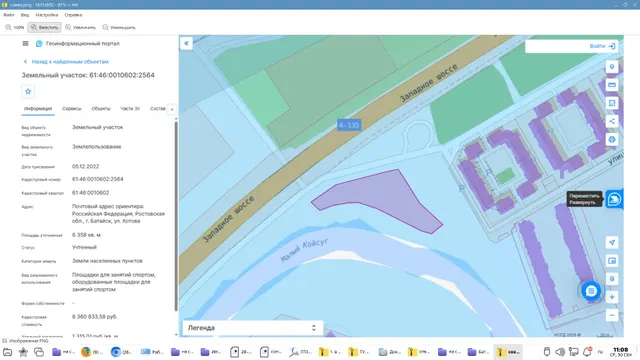The width and height of the screenshot is (640, 360).
Task: Open the Firefox browser taskbar item
Action: (92, 352)
